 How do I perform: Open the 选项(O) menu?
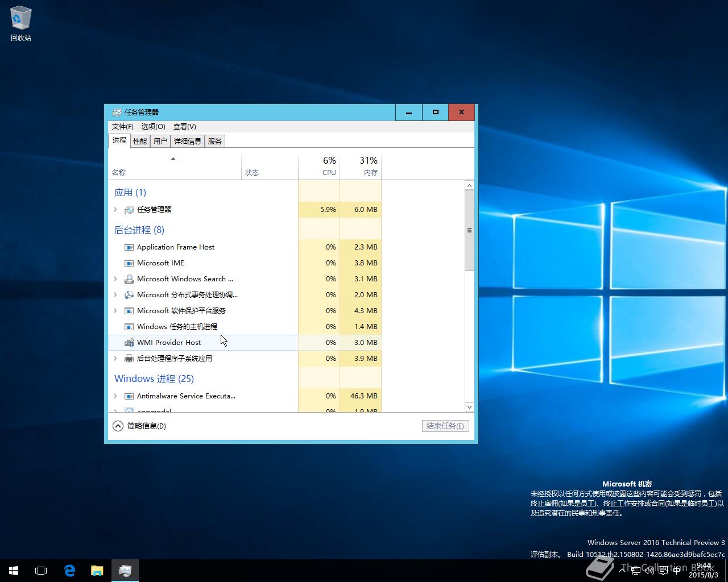[154, 127]
